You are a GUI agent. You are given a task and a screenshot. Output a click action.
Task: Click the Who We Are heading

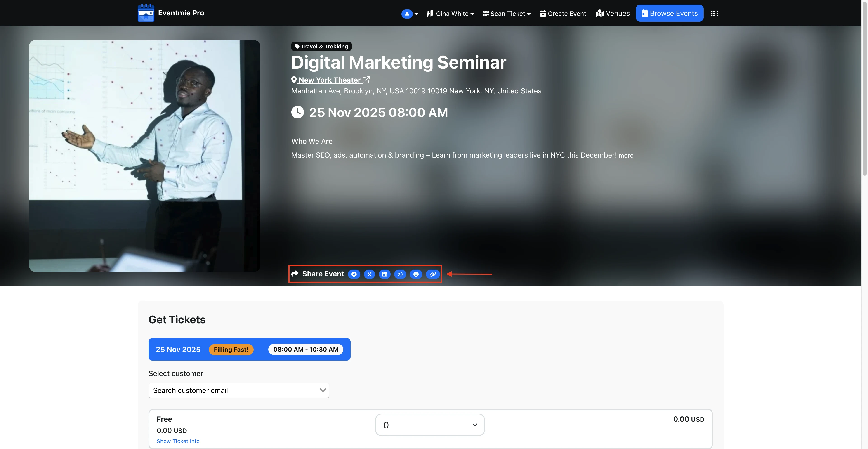tap(312, 141)
